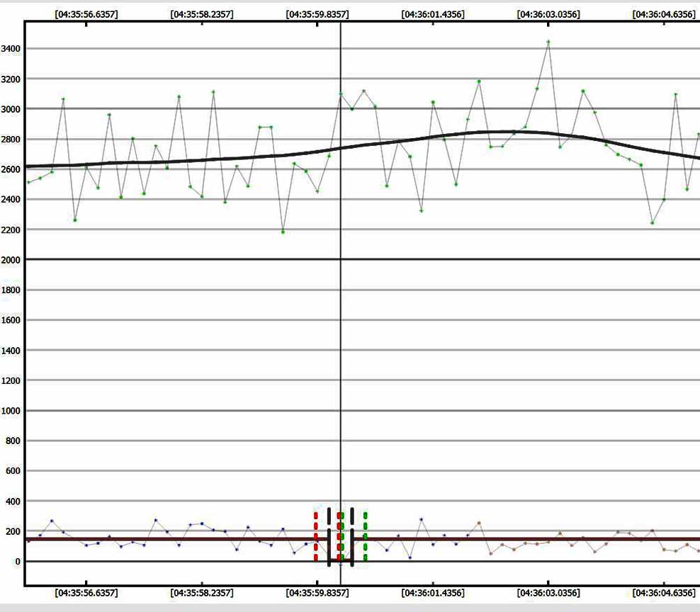Click the 400 y-axis label
Image resolution: width=700 pixels, height=612 pixels.
point(13,501)
